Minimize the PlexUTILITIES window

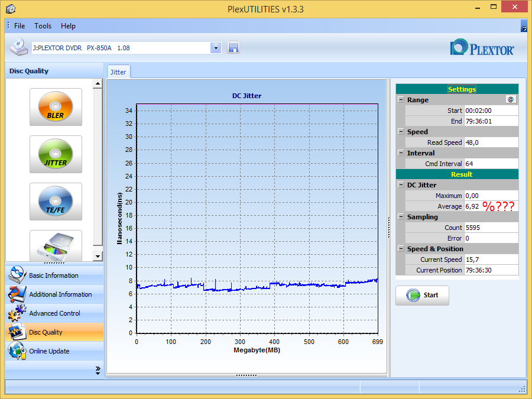478,8
